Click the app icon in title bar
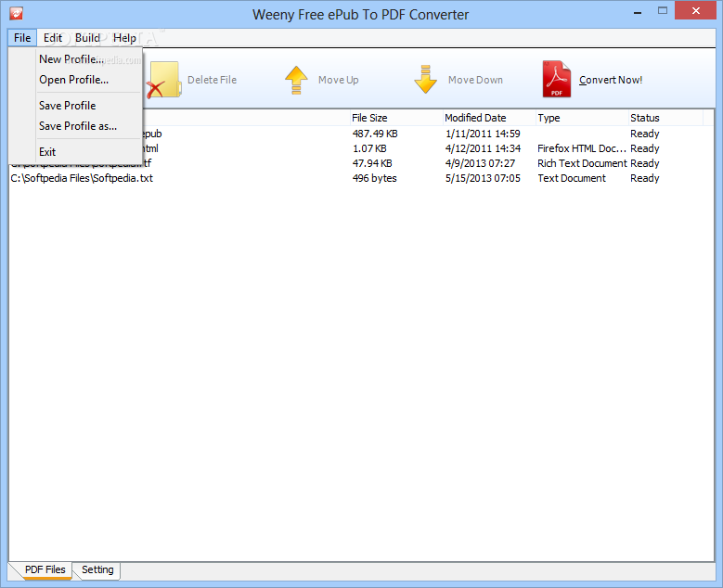The height and width of the screenshot is (588, 723). click(x=16, y=13)
